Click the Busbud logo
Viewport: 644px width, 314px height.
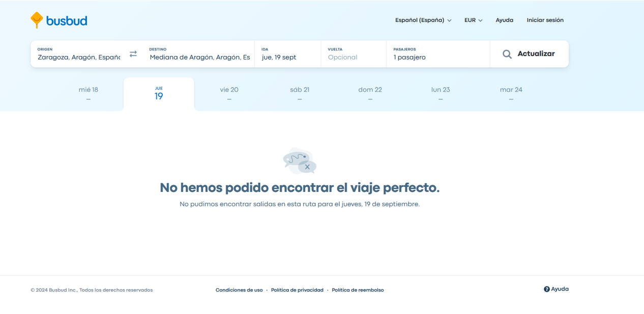tap(58, 20)
